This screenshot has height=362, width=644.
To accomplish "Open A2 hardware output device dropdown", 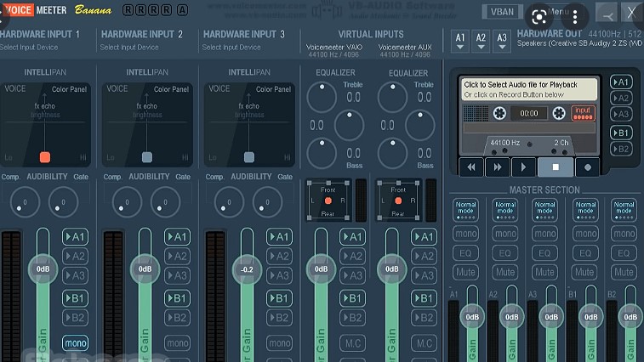I will click(481, 41).
